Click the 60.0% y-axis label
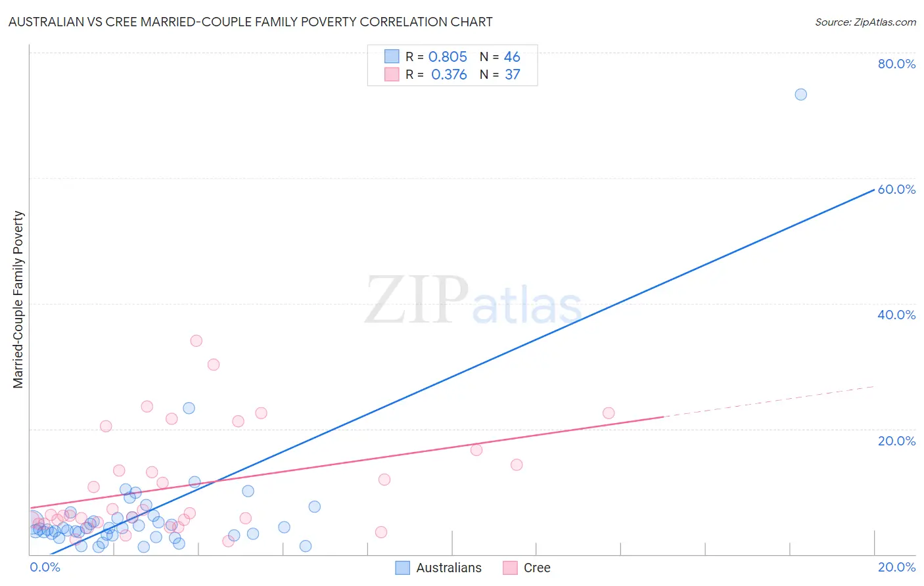The image size is (924, 586). click(896, 189)
